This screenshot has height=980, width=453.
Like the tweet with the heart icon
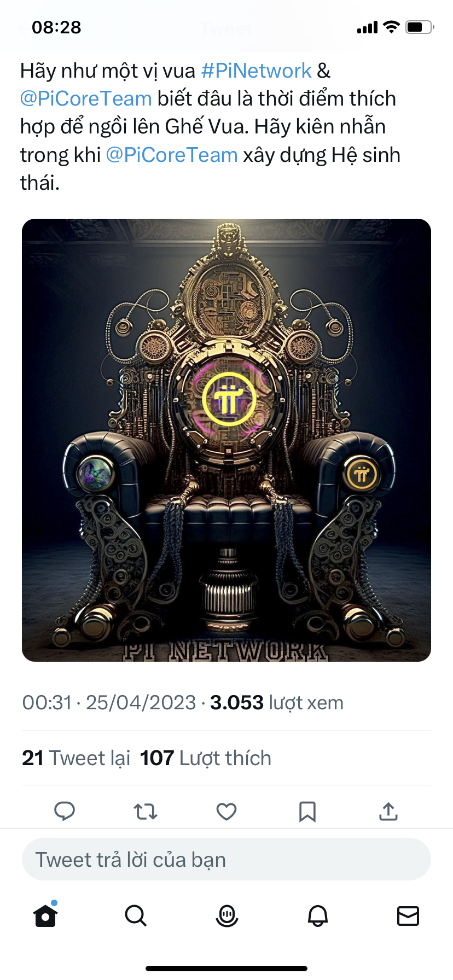pyautogui.click(x=226, y=812)
